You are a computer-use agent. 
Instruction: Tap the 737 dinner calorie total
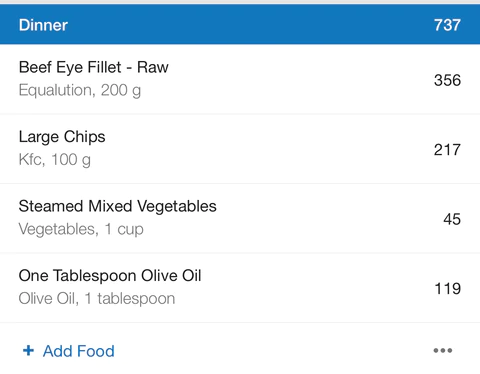coord(447,25)
